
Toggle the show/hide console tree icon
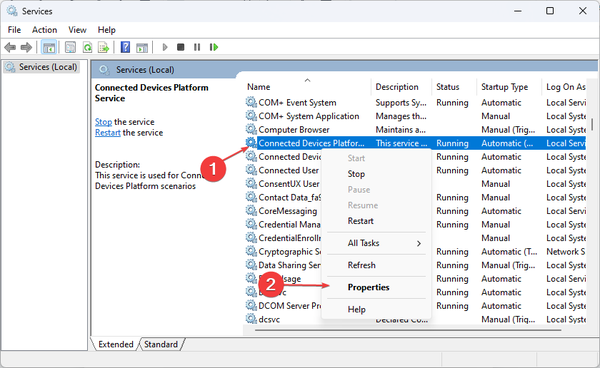[49, 47]
